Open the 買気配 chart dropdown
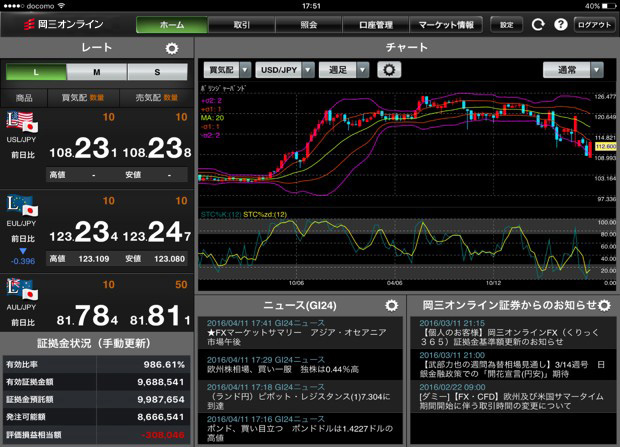The width and height of the screenshot is (620, 447). [227, 70]
